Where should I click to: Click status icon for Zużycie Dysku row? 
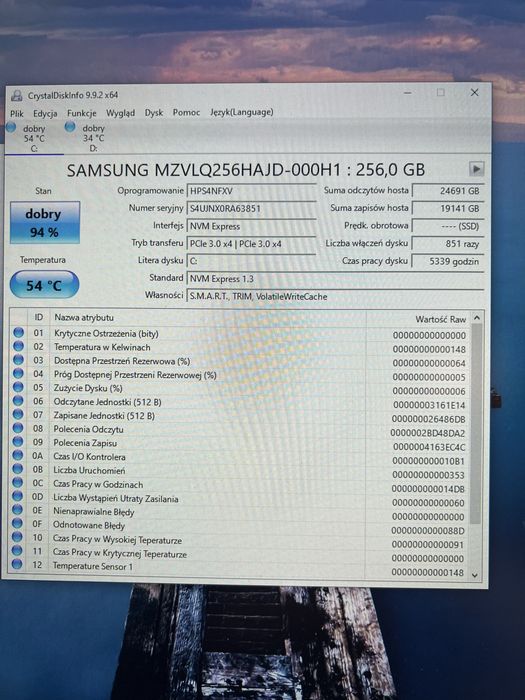(x=18, y=387)
